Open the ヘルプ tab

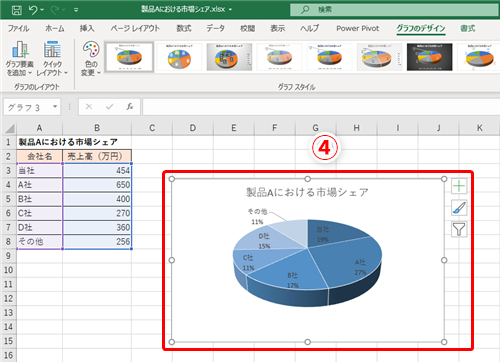click(x=309, y=29)
